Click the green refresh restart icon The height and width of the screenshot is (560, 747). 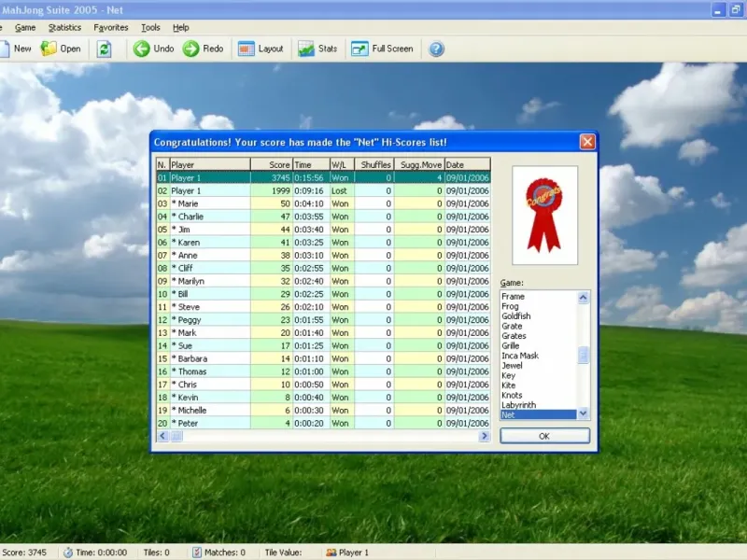click(x=105, y=49)
